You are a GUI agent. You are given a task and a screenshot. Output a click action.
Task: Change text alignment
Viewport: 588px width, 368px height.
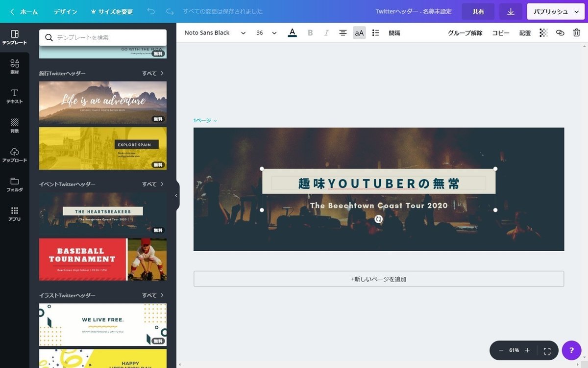(343, 33)
